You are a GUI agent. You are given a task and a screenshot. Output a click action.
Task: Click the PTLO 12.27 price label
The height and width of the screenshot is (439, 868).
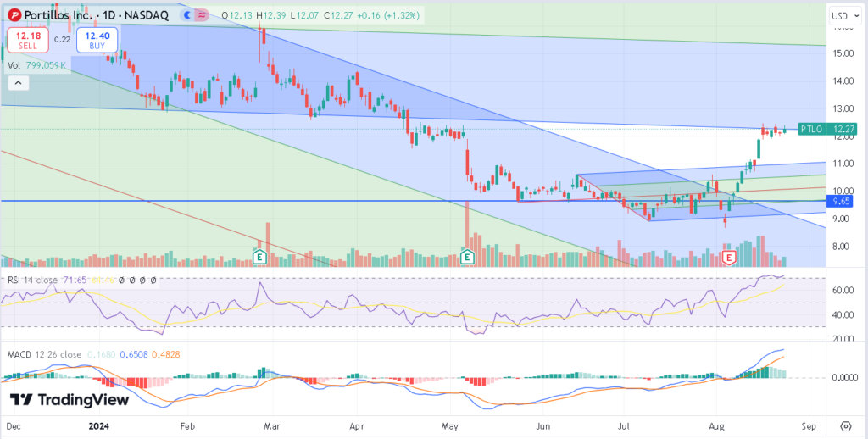827,129
